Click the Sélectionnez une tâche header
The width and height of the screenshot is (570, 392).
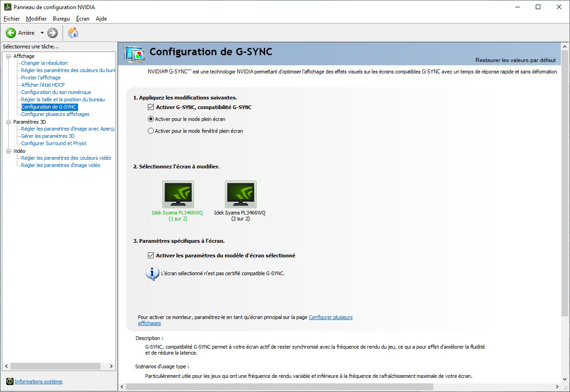tap(31, 47)
